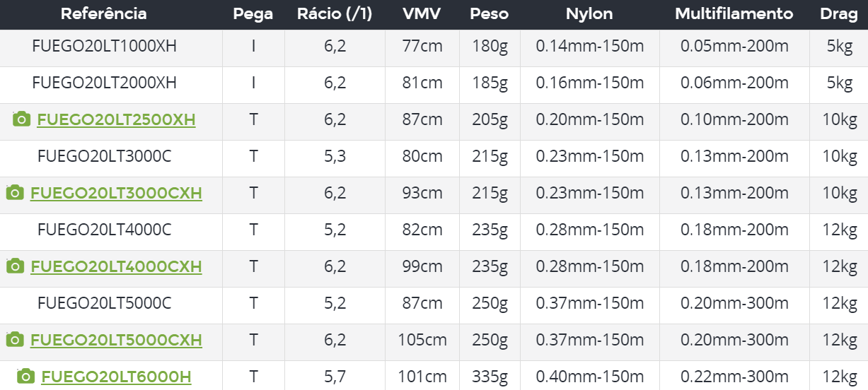Open the FUEGO20LT3000CXH product link

pos(116,194)
